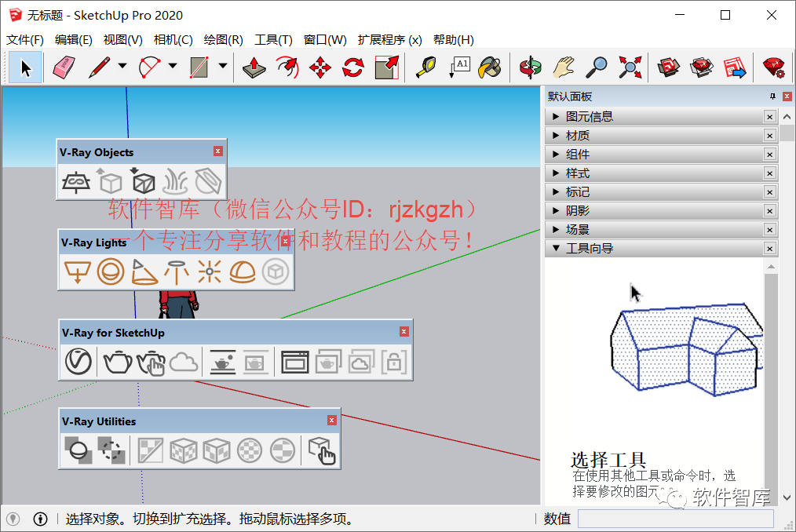Pin the 默认面板 tray
The image size is (796, 532).
point(772,97)
